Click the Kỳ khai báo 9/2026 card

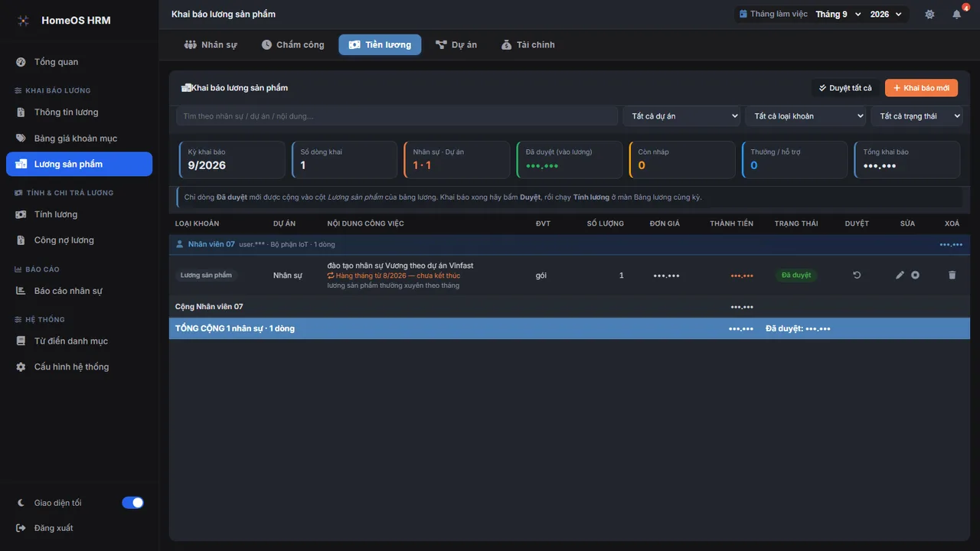pyautogui.click(x=232, y=159)
